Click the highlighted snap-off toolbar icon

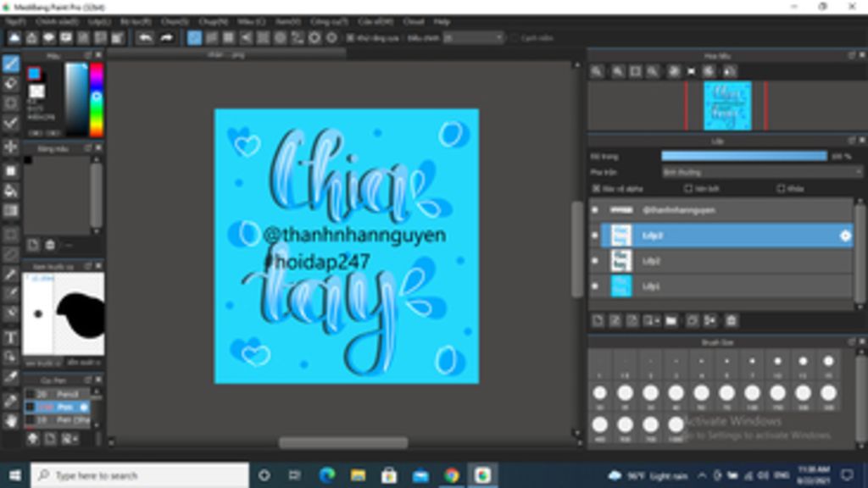194,37
